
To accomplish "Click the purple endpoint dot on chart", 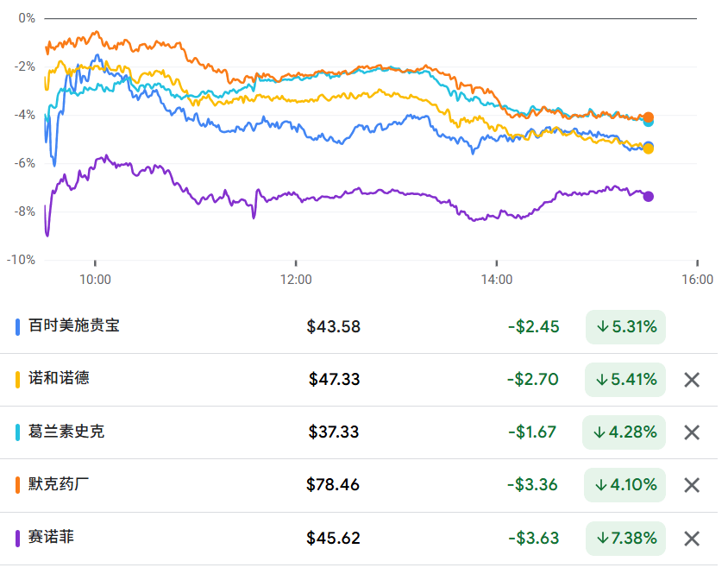I will pos(649,197).
